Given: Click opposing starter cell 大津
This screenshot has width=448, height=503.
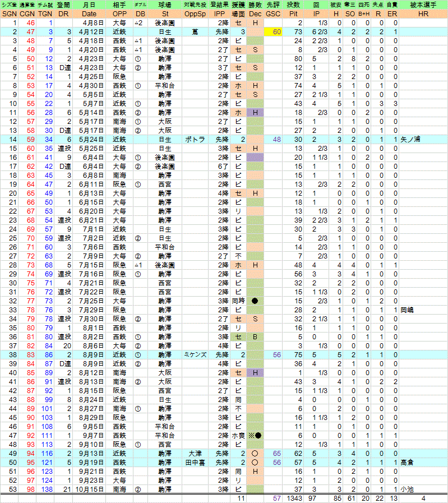Looking at the screenshot, I should (195, 453).
